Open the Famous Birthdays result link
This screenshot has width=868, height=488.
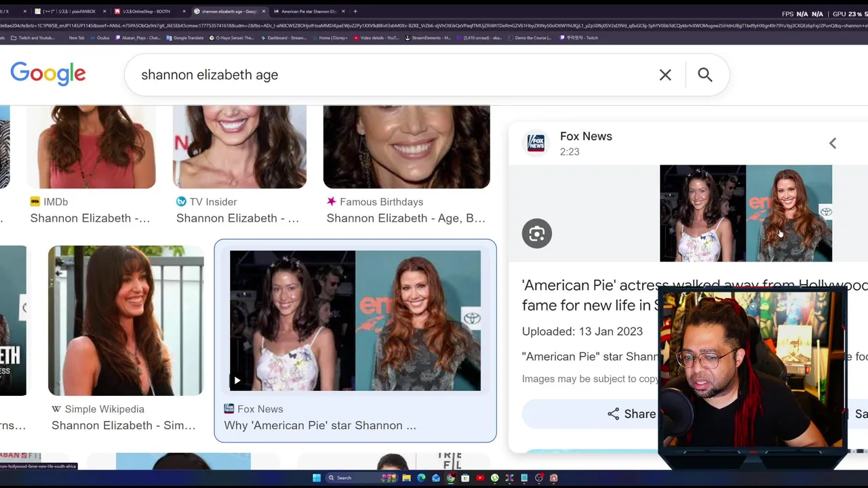tap(406, 218)
